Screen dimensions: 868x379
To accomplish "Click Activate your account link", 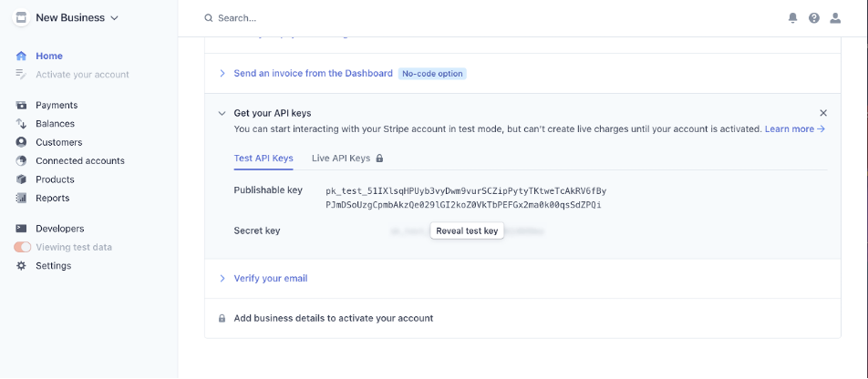I will point(82,74).
